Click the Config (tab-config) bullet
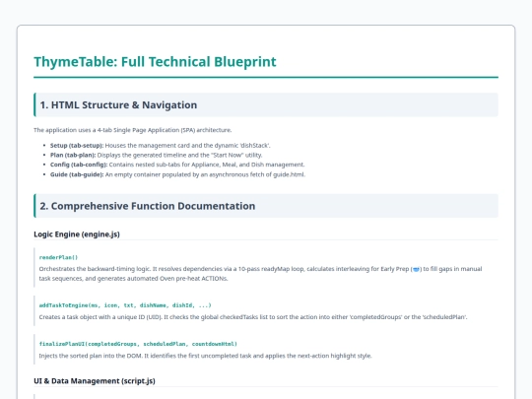This screenshot has width=532, height=399. (x=177, y=165)
